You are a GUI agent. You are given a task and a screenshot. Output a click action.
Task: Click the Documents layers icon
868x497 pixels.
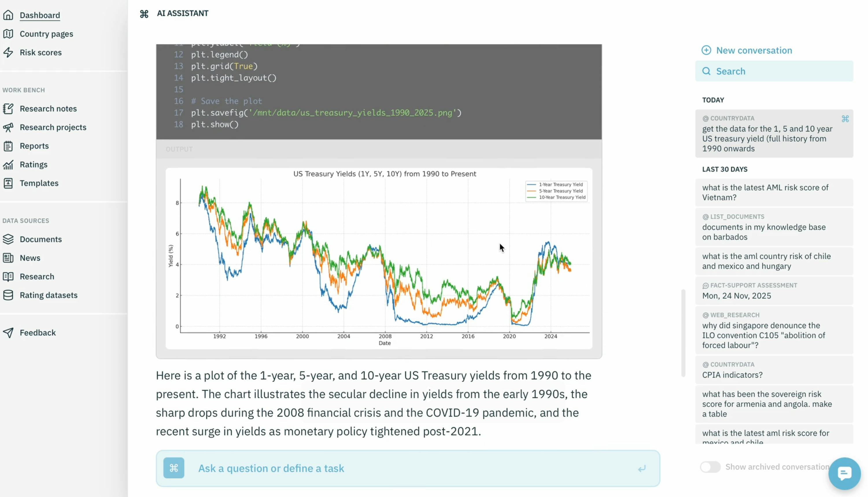pos(8,239)
